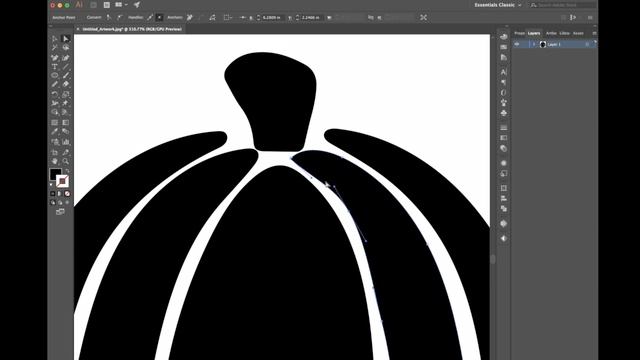Select the Direct Selection tool

pyautogui.click(x=66, y=38)
